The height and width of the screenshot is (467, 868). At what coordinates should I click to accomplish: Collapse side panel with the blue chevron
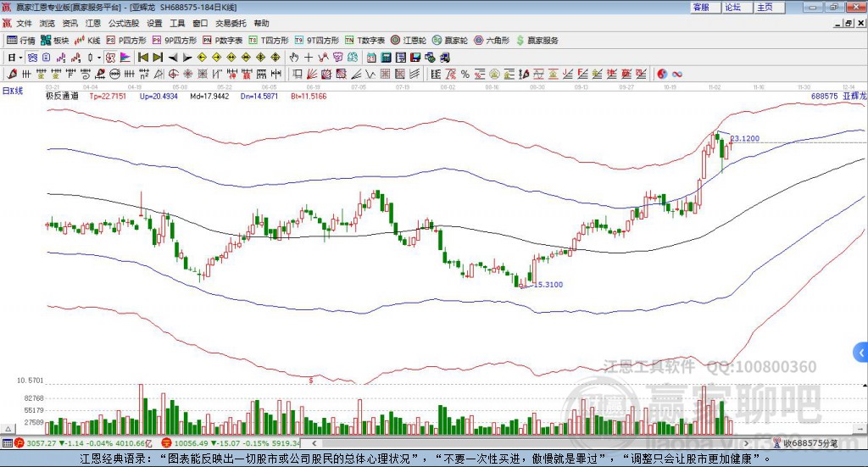coord(861,353)
